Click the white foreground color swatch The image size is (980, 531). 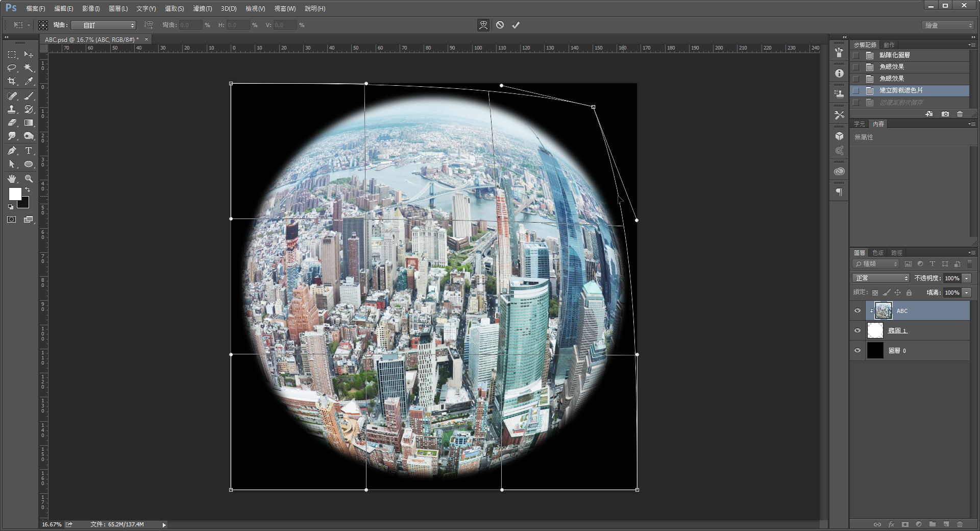[x=15, y=194]
